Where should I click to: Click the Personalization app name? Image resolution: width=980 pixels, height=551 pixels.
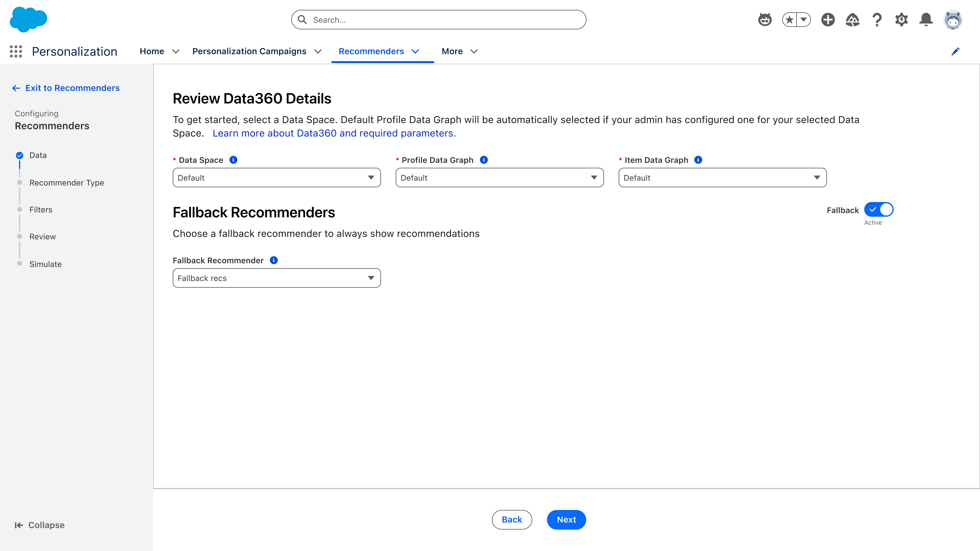point(75,51)
